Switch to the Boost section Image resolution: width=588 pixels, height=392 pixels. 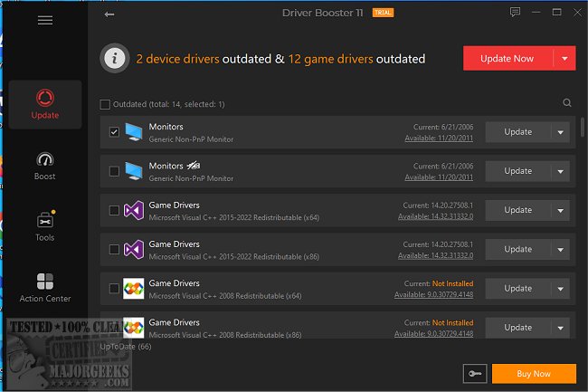point(45,167)
